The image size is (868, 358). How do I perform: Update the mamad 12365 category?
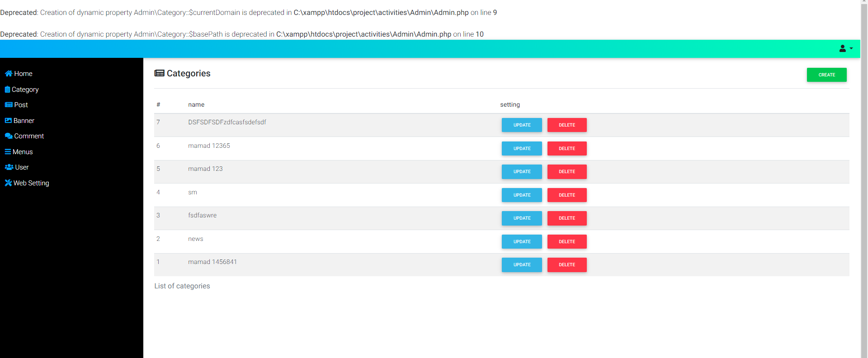coord(522,149)
